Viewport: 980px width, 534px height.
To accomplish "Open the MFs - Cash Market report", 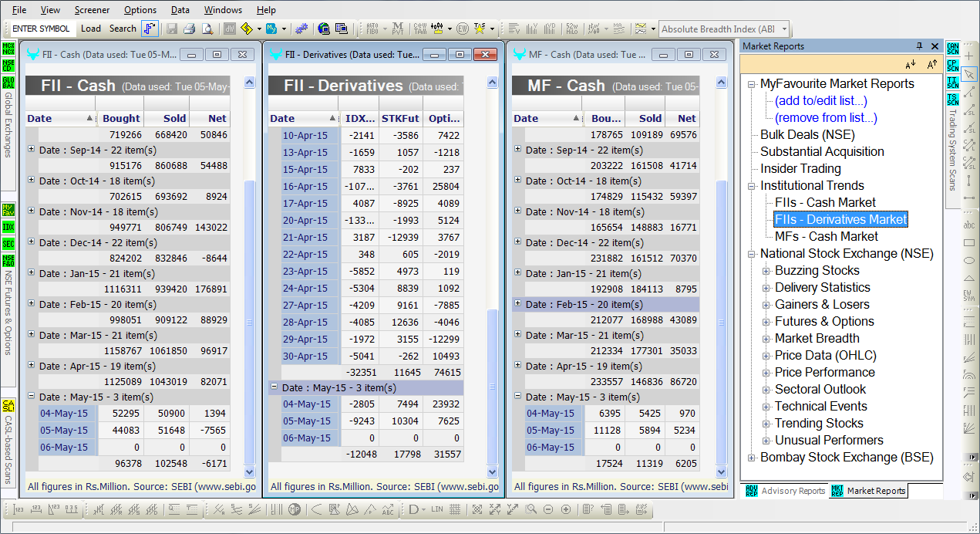I will tap(827, 237).
